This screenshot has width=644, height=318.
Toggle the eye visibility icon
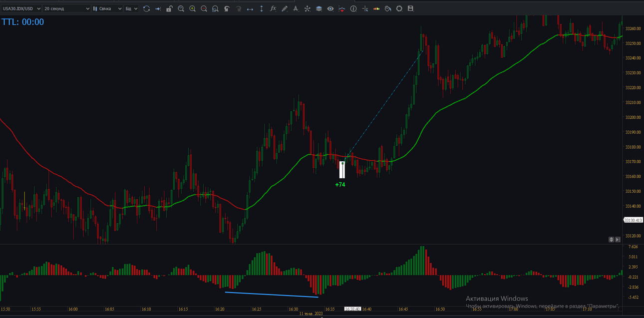pos(330,8)
